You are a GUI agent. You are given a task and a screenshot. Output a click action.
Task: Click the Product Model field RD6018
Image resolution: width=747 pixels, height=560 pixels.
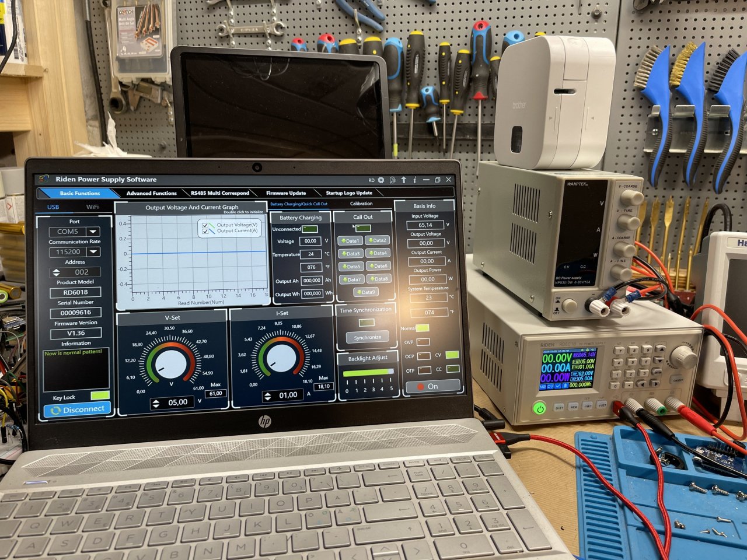tap(76, 292)
